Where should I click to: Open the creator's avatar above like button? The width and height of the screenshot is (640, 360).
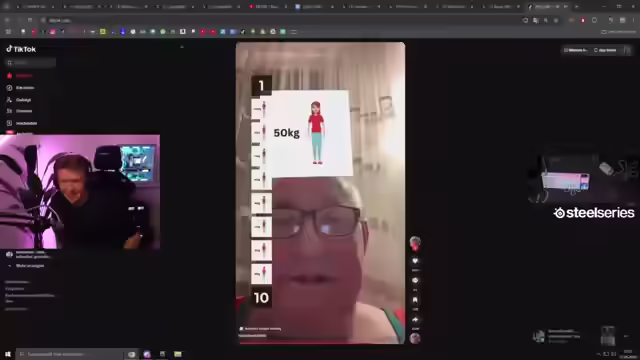point(415,242)
